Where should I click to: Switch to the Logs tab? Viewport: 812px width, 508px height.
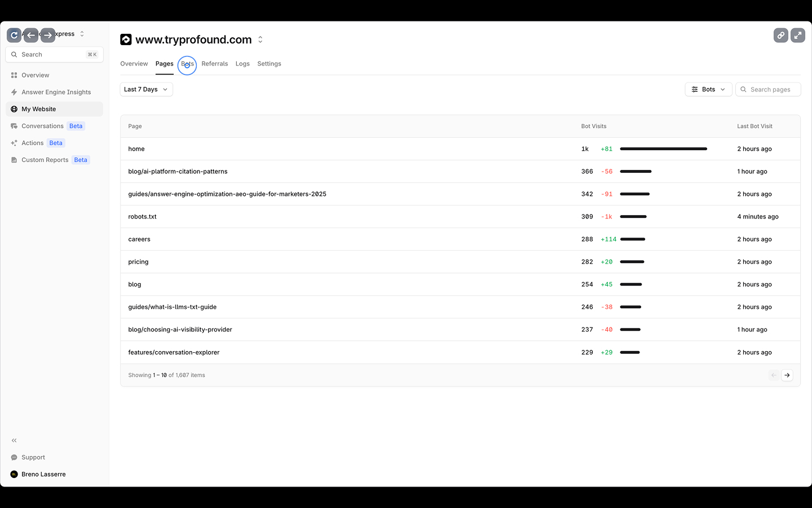pos(242,64)
